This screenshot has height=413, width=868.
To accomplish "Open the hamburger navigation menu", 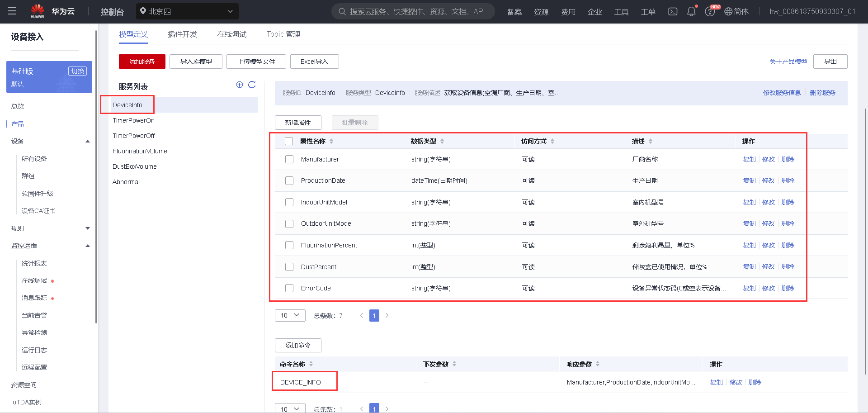I will [x=12, y=11].
